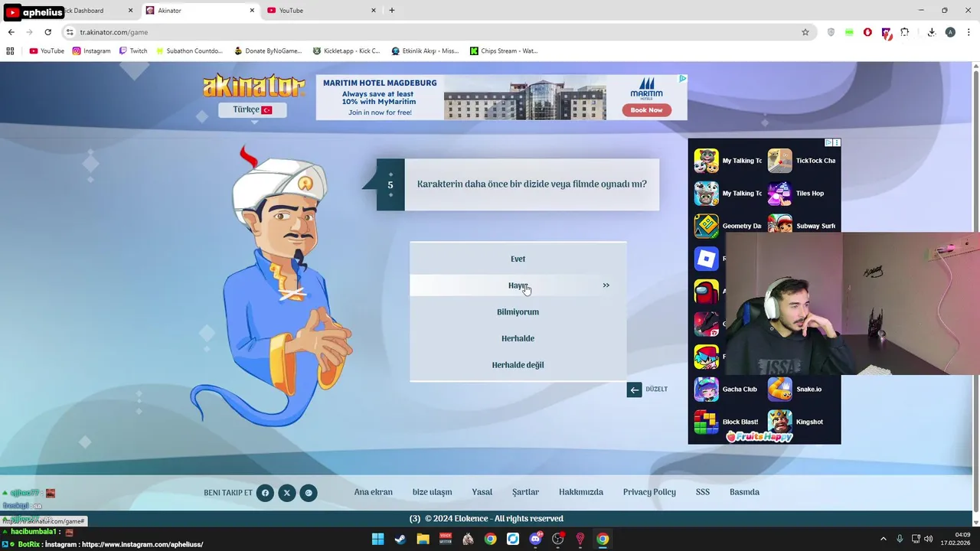Bookmark this page with the star icon
Viewport: 980px width, 551px height.
(x=805, y=32)
